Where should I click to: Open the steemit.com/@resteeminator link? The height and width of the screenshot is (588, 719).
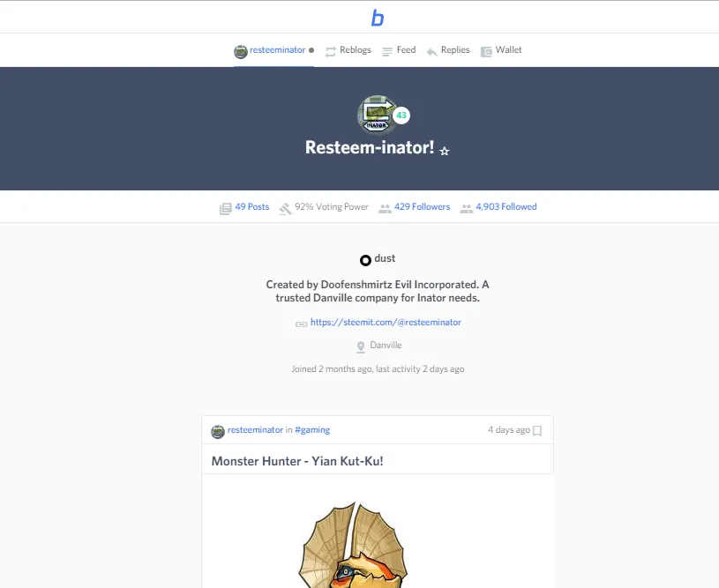[386, 322]
